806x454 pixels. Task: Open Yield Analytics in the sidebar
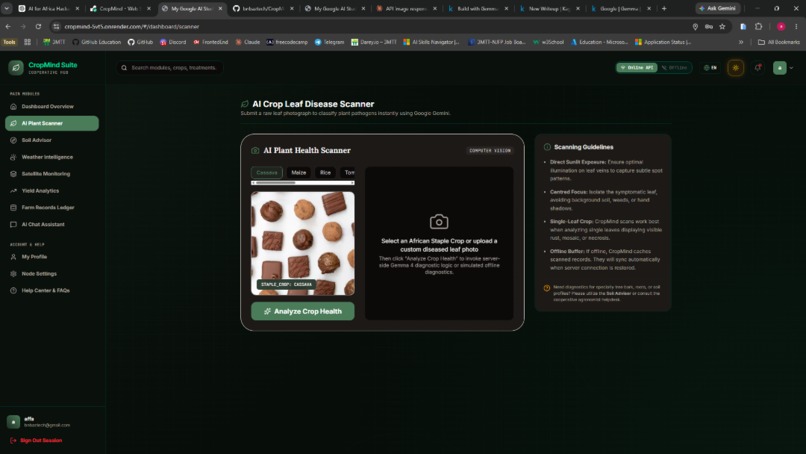pos(40,191)
